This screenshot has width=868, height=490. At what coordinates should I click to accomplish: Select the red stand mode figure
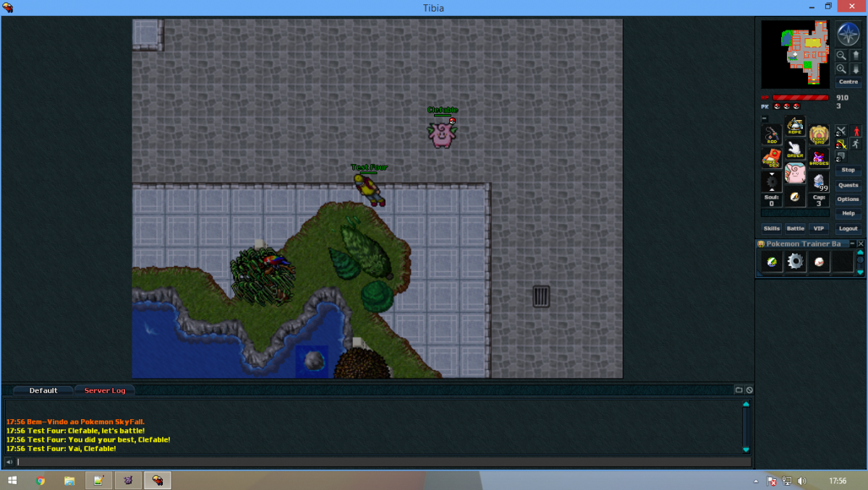coord(856,131)
